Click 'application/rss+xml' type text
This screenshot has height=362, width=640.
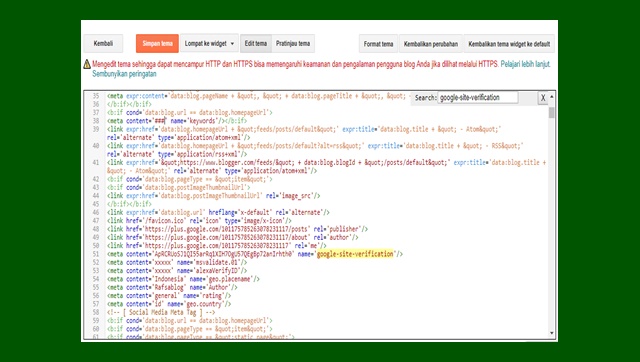tap(207, 154)
